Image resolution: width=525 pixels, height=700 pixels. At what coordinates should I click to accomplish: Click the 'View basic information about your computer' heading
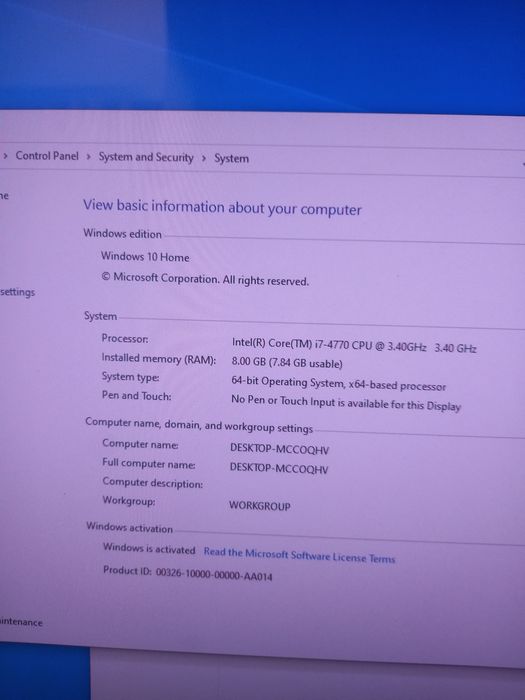(x=222, y=208)
